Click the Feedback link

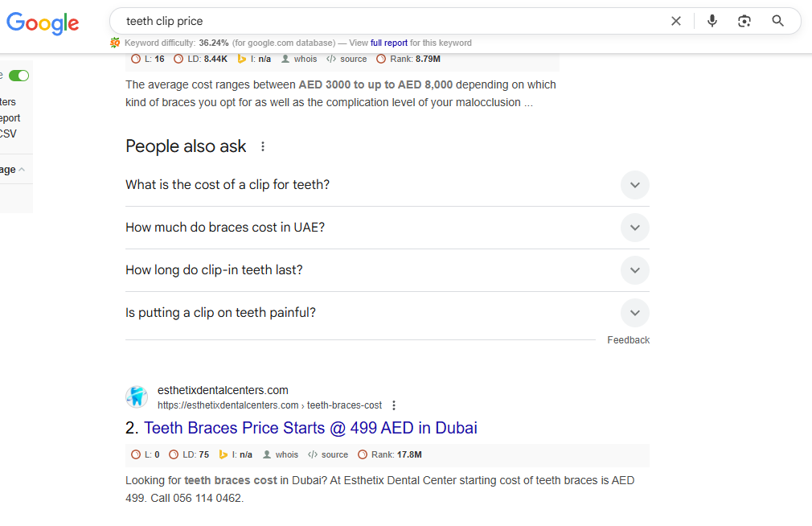point(628,340)
